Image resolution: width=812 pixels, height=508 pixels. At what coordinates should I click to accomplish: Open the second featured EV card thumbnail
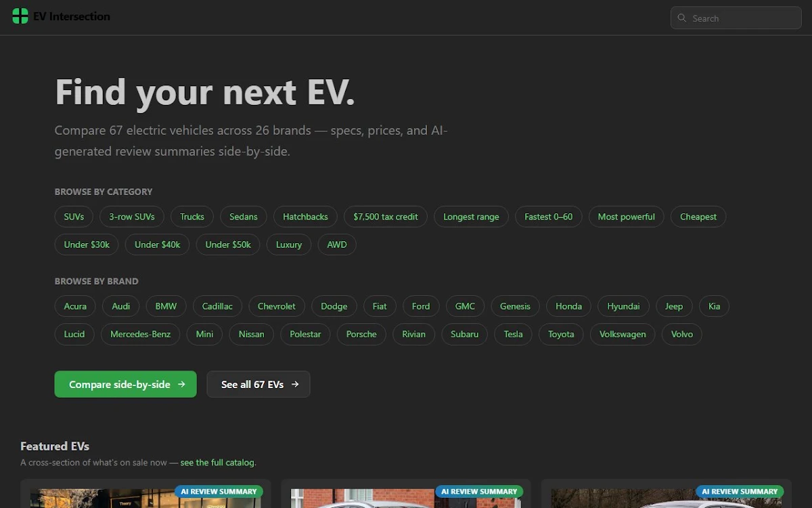406,499
